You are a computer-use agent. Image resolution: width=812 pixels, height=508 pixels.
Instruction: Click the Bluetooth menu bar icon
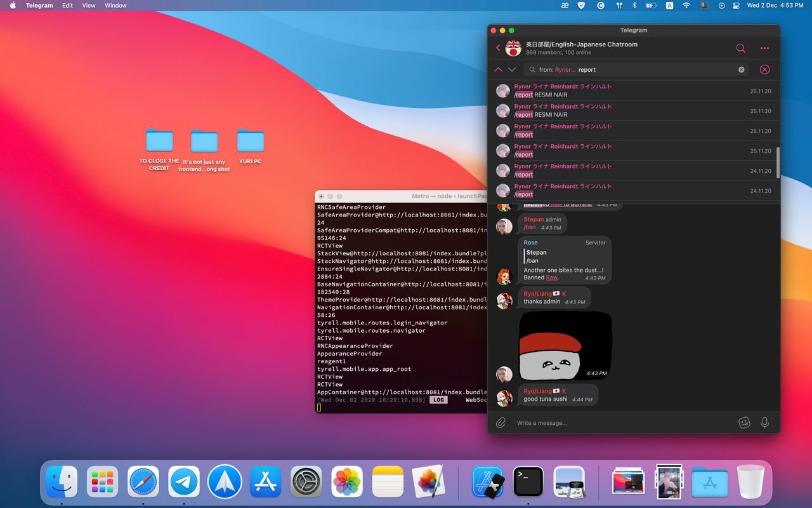635,5
